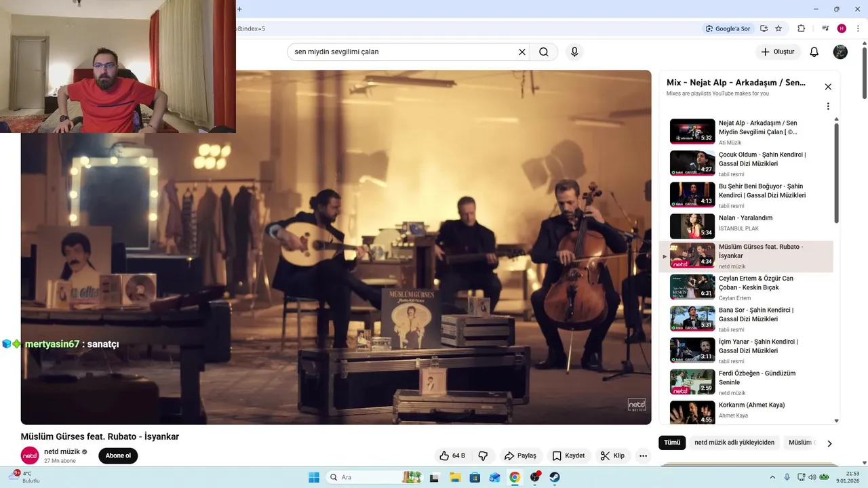Image resolution: width=868 pixels, height=488 pixels.
Task: Play Korkarım (Ahmet Kaya) playlist item
Action: [746, 412]
